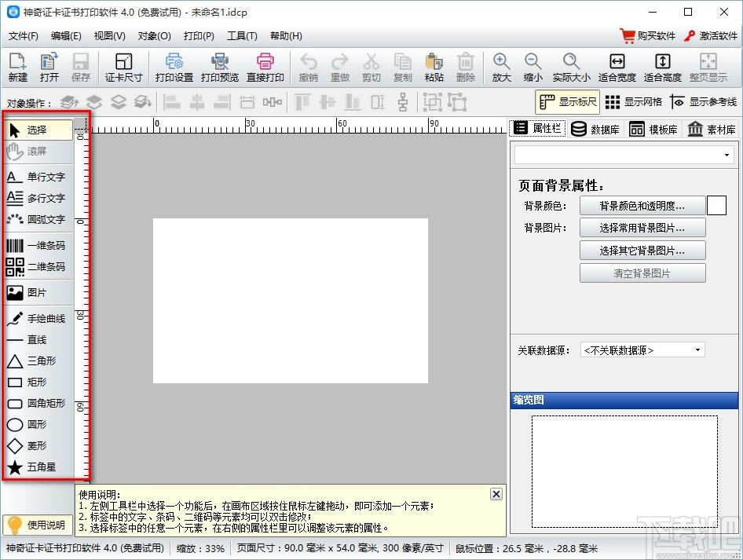Select the 多行文字 multi-line text tool
743x560 pixels.
[38, 198]
